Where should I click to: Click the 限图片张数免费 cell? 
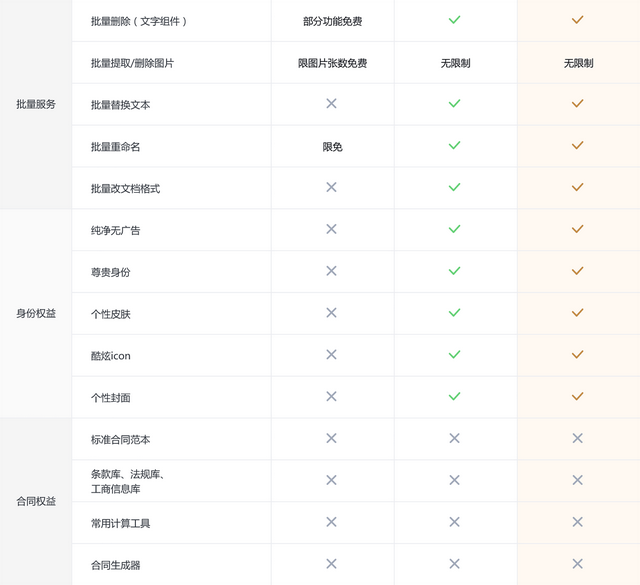333,63
